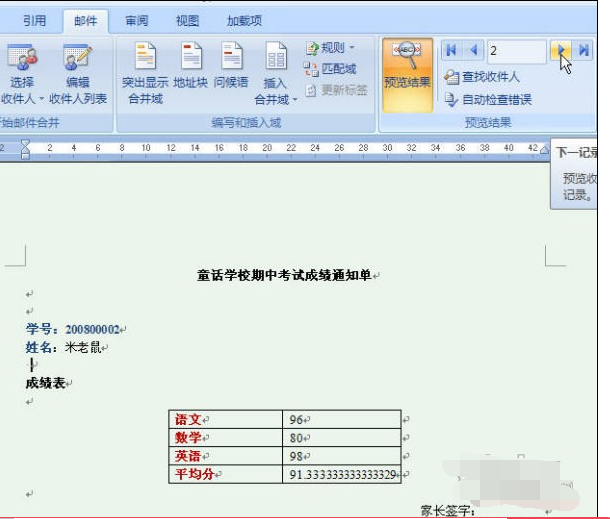Click the name text 米老鼠
610x519 pixels.
click(83, 347)
